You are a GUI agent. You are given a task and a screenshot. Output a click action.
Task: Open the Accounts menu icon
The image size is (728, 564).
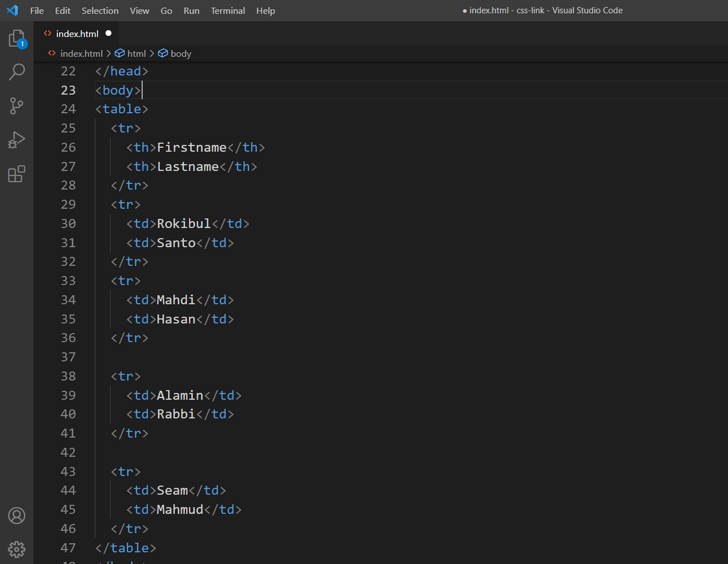pos(16,516)
